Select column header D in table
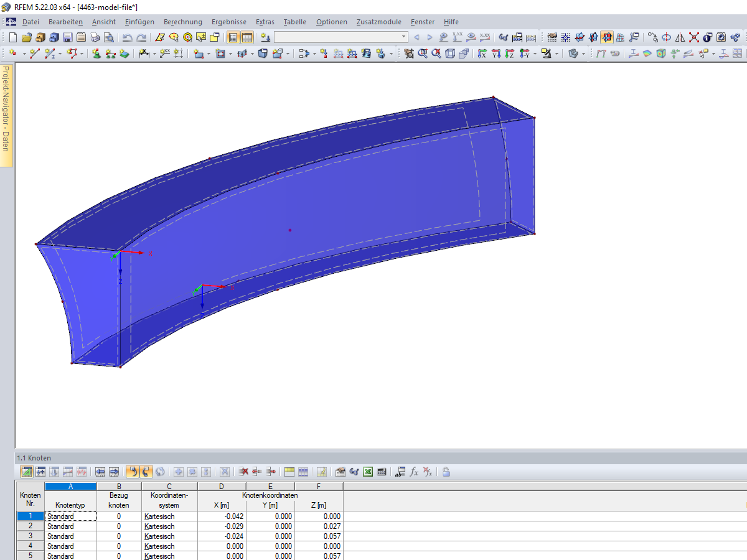The height and width of the screenshot is (560, 747). (x=222, y=486)
